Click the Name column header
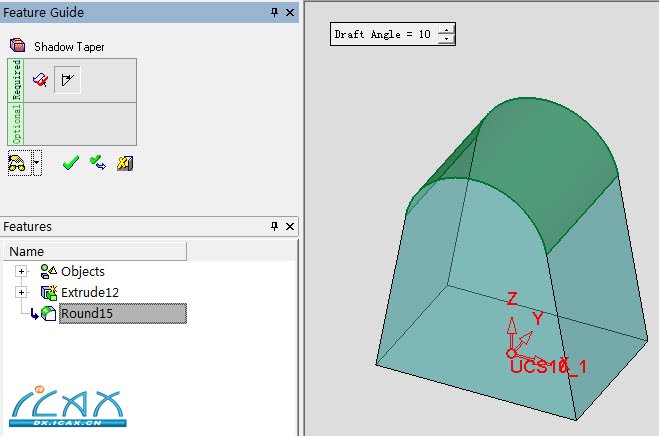The height and width of the screenshot is (436, 659). (27, 251)
